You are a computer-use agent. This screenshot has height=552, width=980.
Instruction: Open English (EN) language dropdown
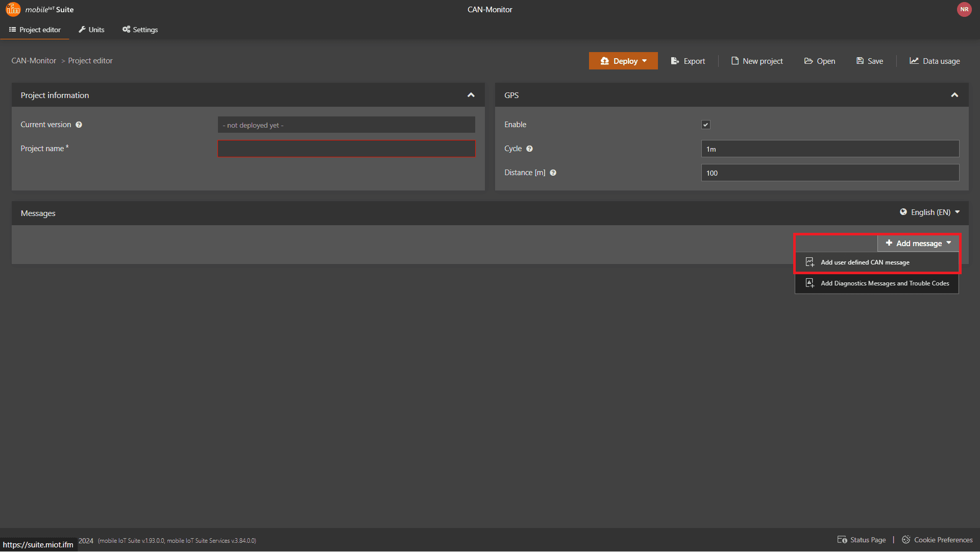(930, 212)
